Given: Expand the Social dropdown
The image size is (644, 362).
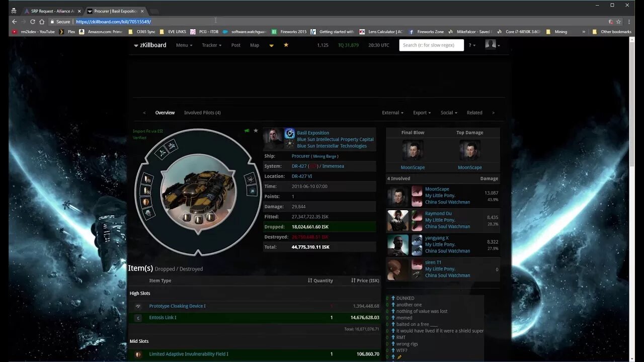Looking at the screenshot, I should point(449,113).
